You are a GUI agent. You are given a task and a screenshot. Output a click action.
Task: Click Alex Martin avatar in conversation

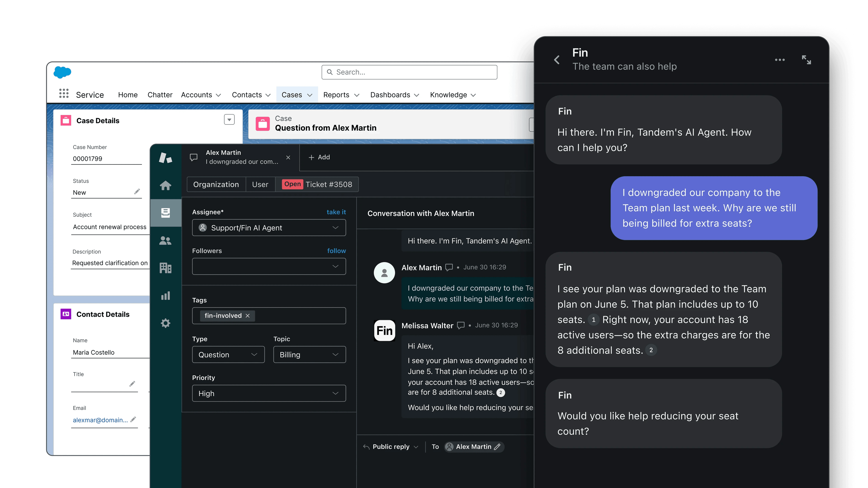click(x=384, y=273)
